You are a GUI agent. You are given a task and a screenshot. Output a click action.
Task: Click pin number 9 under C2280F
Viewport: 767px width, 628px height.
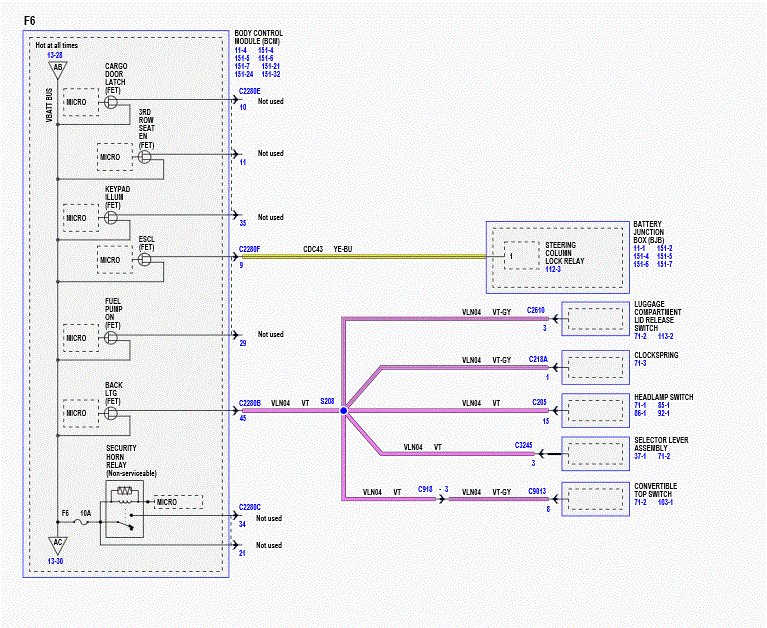(x=241, y=265)
